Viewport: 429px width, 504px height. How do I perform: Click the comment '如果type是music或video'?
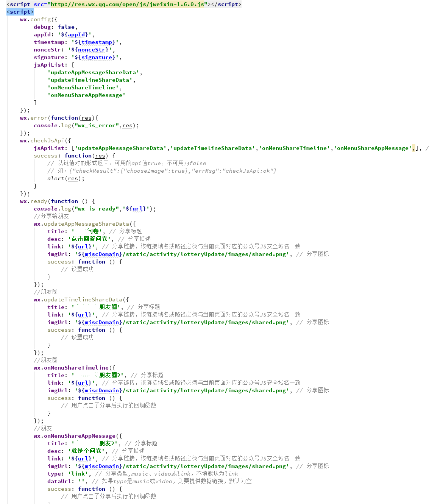[172, 481]
